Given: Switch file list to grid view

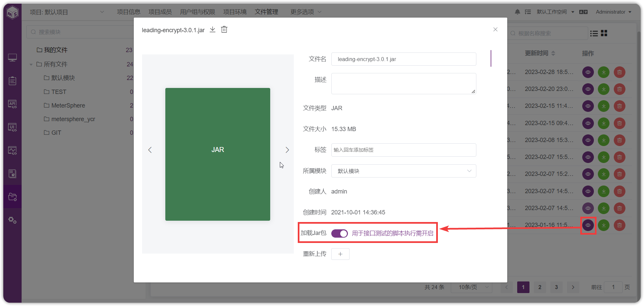Looking at the screenshot, I should coord(604,33).
